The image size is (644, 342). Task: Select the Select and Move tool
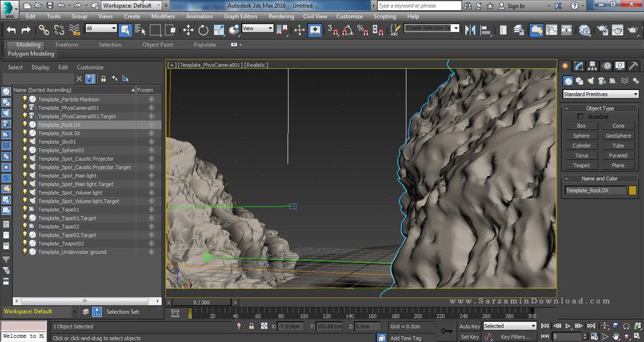point(188,29)
